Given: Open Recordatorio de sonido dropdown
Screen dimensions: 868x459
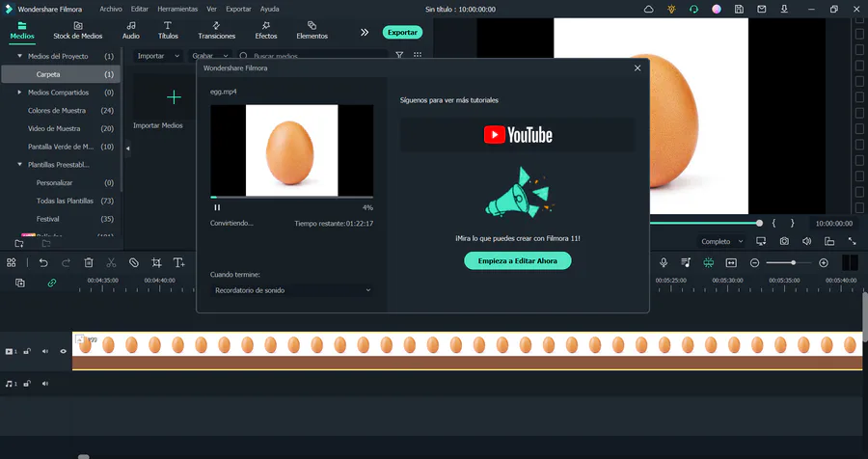Looking at the screenshot, I should (291, 290).
